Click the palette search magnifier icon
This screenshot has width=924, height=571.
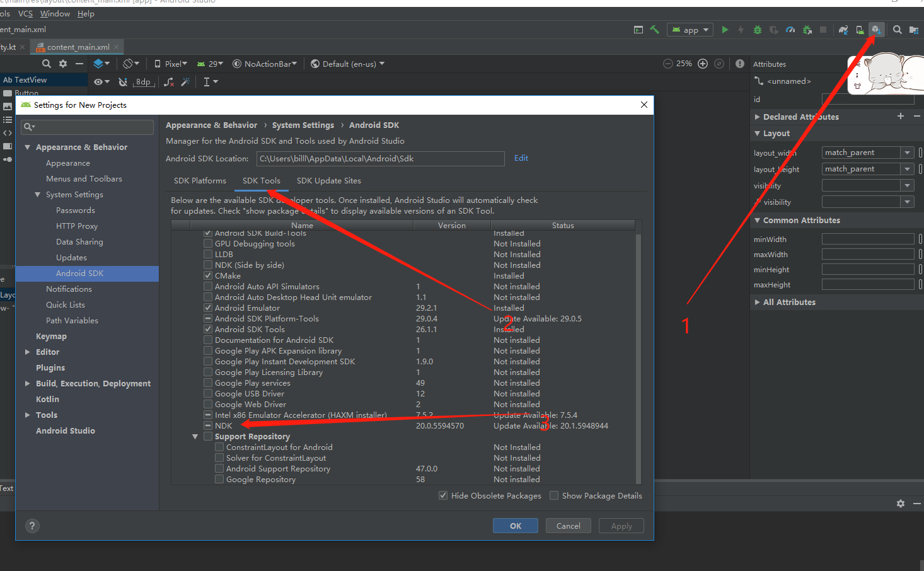(47, 64)
